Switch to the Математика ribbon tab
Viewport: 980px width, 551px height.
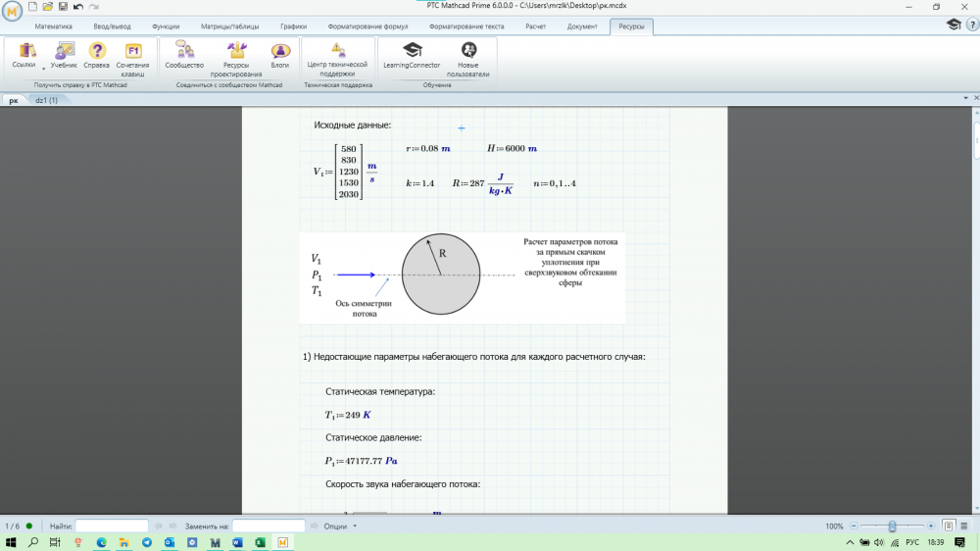[54, 26]
